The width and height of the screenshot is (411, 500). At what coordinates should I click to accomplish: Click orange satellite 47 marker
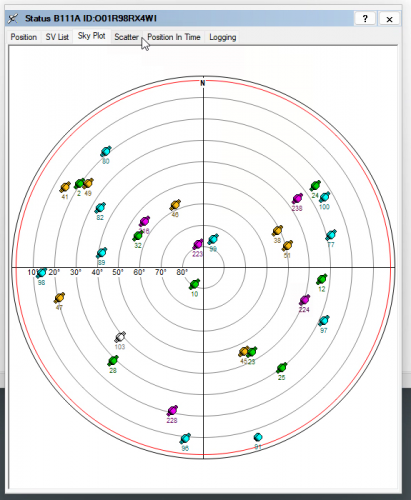[59, 298]
